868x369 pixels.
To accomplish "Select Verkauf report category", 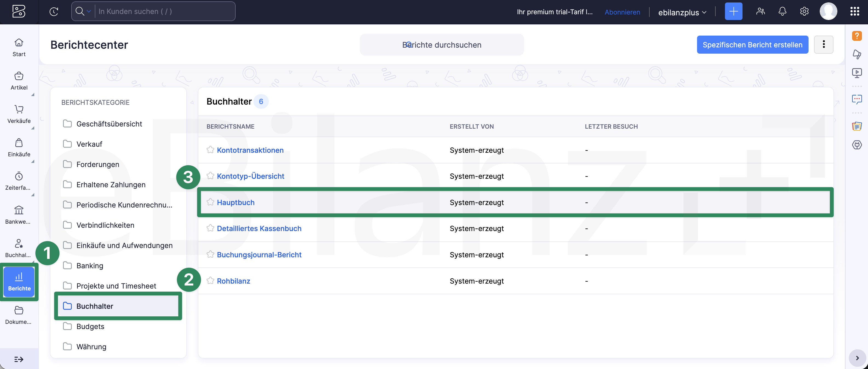I will pos(118,144).
